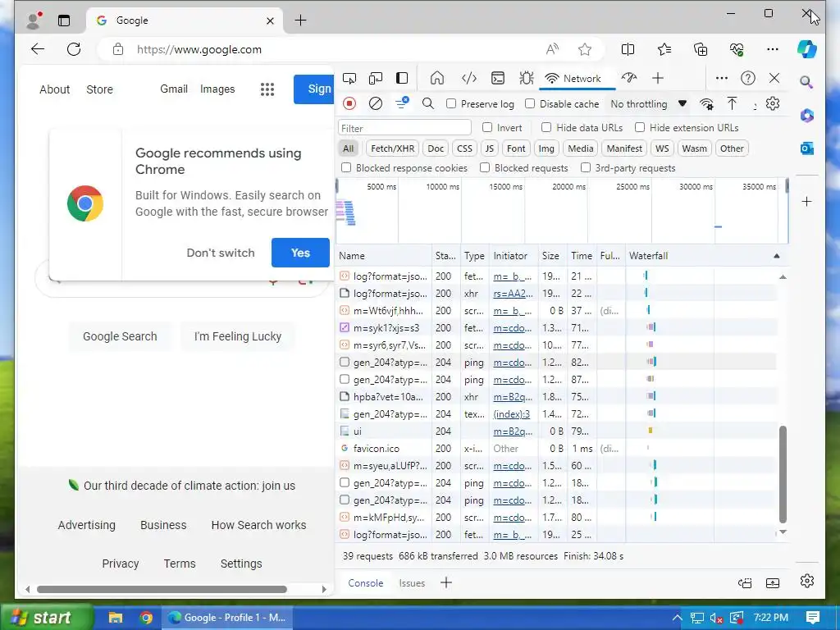Screen dimensions: 840x630
Task: Switch to the Console drawer tab
Action: [x=365, y=583]
